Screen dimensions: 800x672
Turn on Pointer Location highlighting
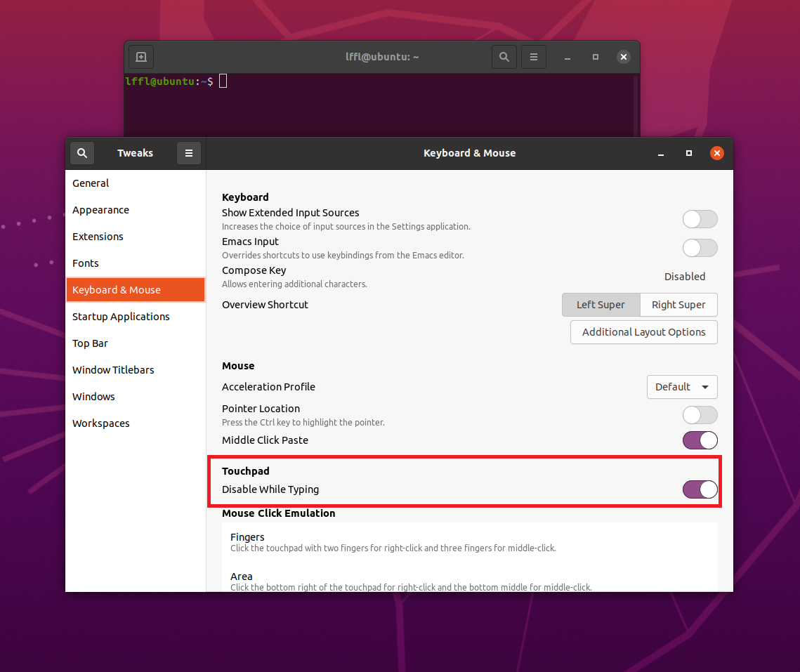[700, 415]
